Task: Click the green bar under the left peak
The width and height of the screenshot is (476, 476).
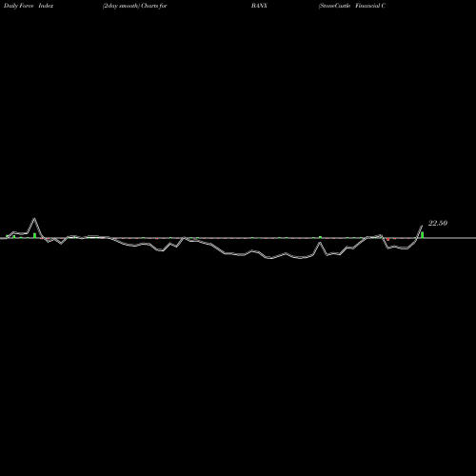Action: [x=34, y=235]
